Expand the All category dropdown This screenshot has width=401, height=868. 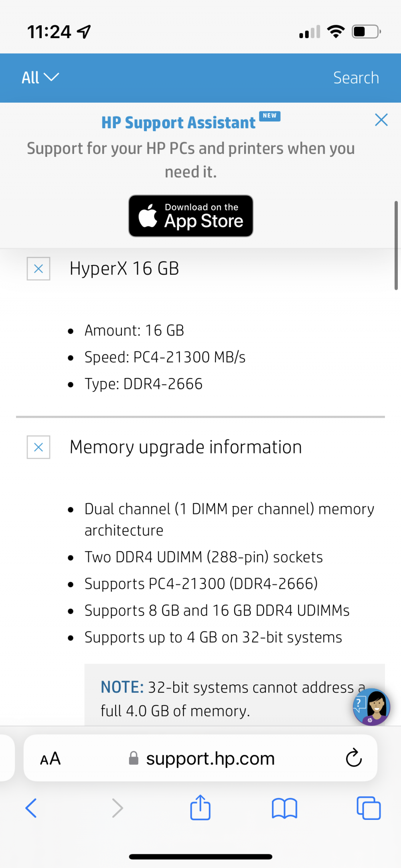point(40,77)
